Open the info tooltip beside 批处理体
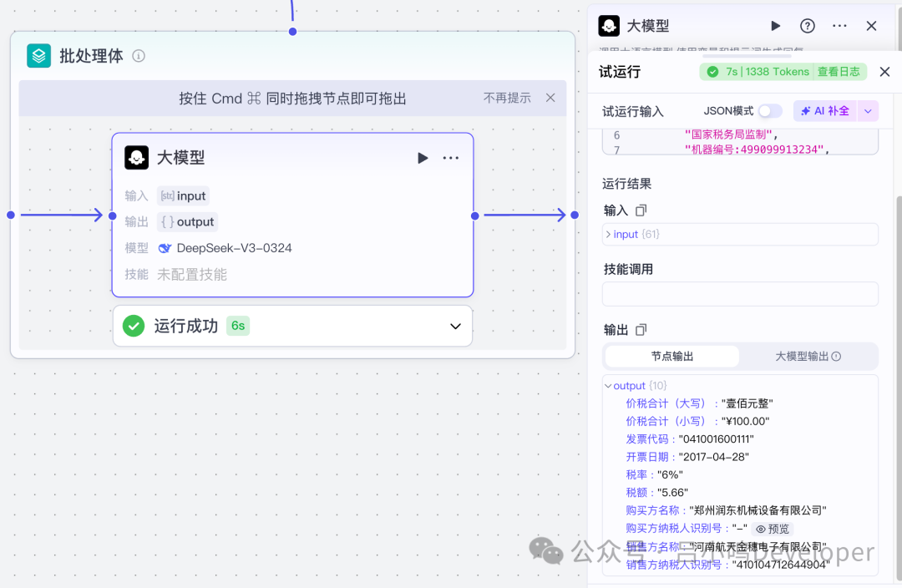Viewport: 902px width, 588px height. click(139, 56)
